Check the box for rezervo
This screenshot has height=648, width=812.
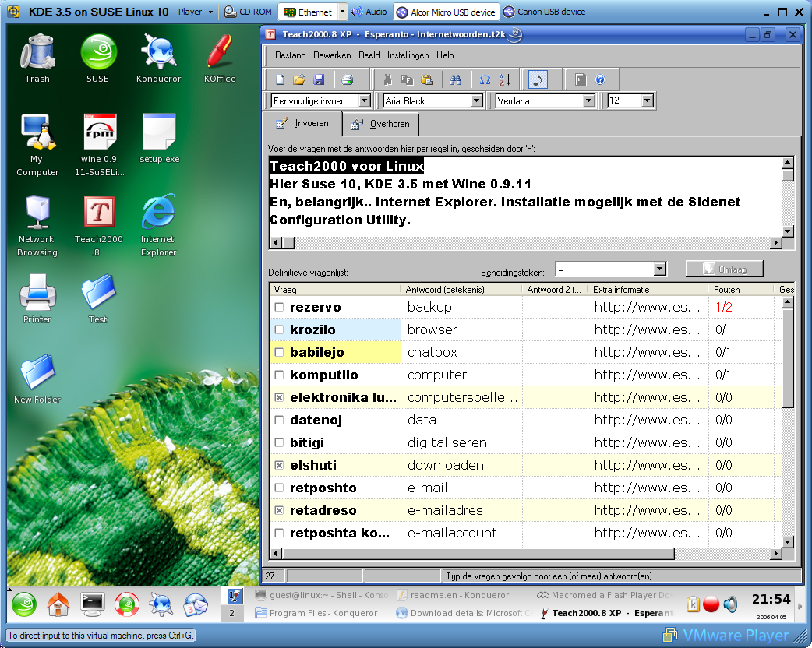[x=279, y=307]
